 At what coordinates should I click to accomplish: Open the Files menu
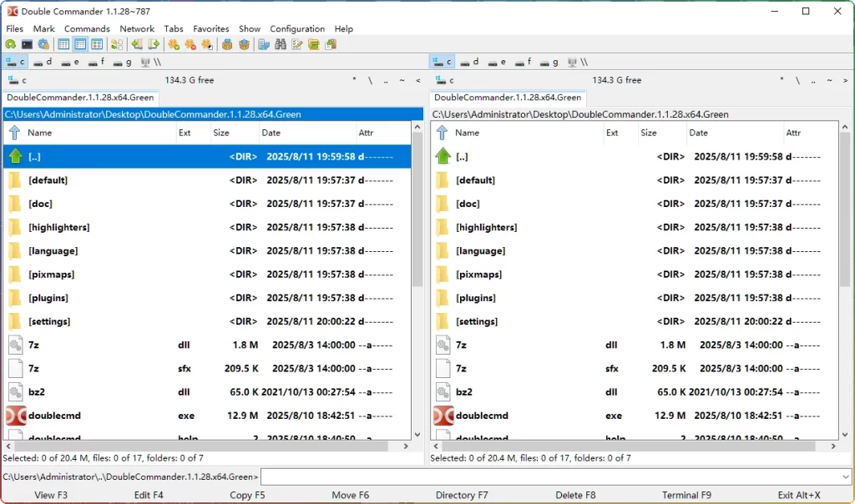coord(15,29)
